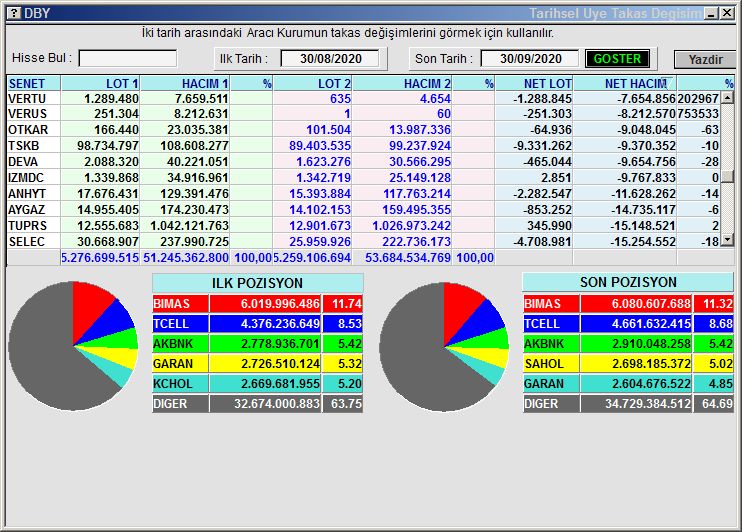Click the Hisse Bul search field
Screen dimensions: 742x532
[128, 59]
